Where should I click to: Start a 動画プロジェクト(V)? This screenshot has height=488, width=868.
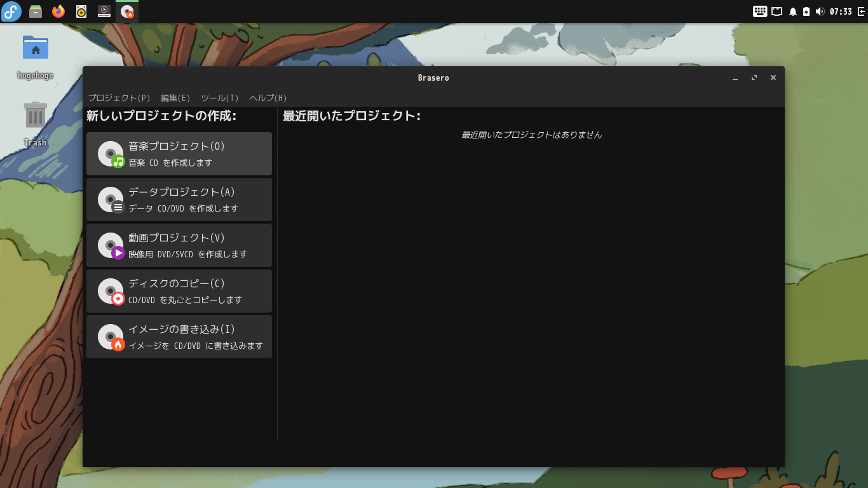point(179,245)
